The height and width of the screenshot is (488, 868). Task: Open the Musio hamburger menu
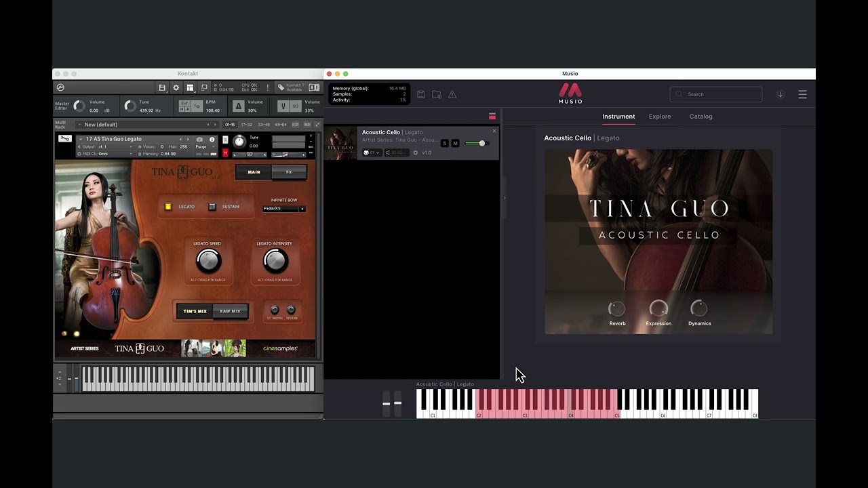pyautogui.click(x=802, y=94)
